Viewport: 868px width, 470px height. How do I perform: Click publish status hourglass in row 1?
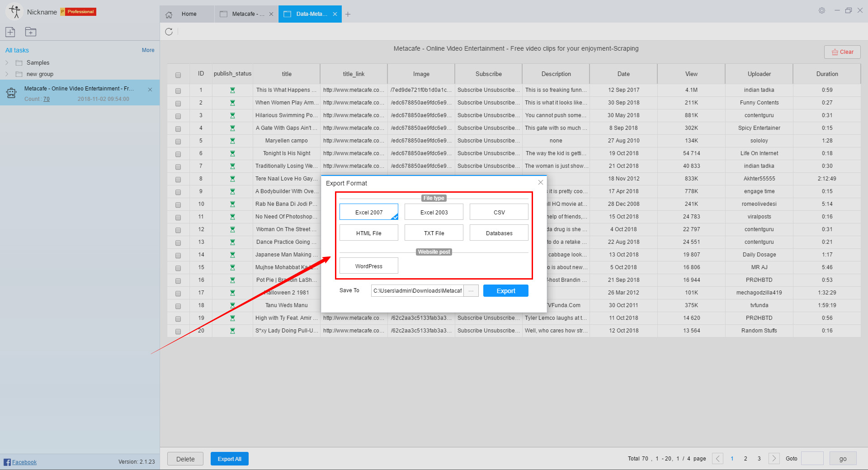(x=232, y=90)
